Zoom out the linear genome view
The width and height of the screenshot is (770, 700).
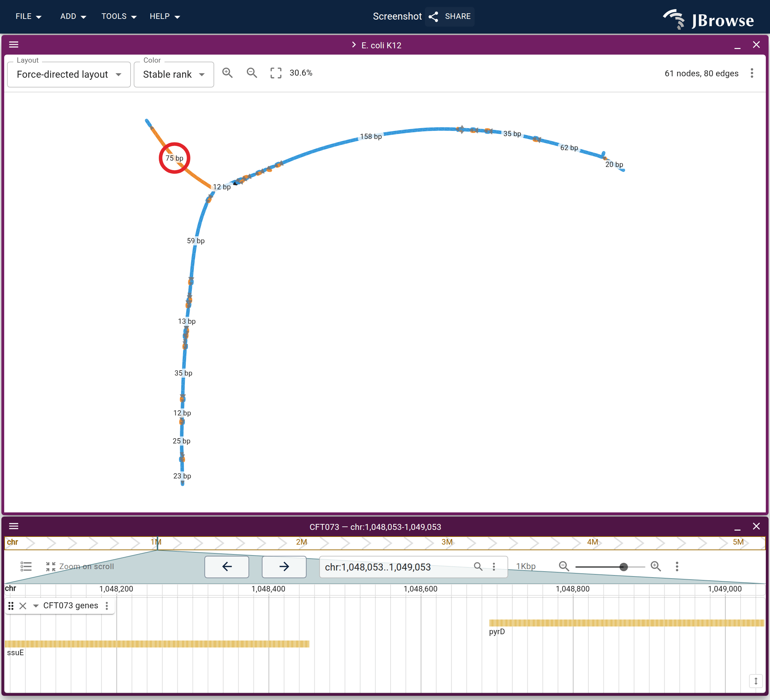[x=564, y=566]
